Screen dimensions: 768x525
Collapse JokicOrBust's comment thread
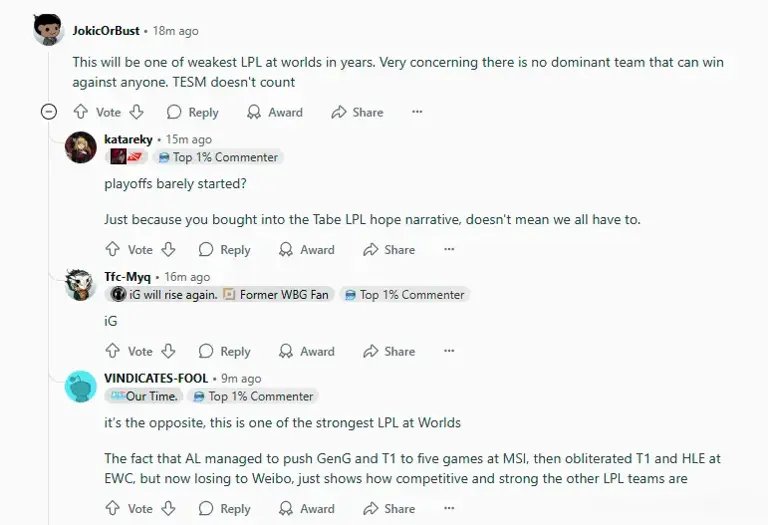pyautogui.click(x=48, y=112)
